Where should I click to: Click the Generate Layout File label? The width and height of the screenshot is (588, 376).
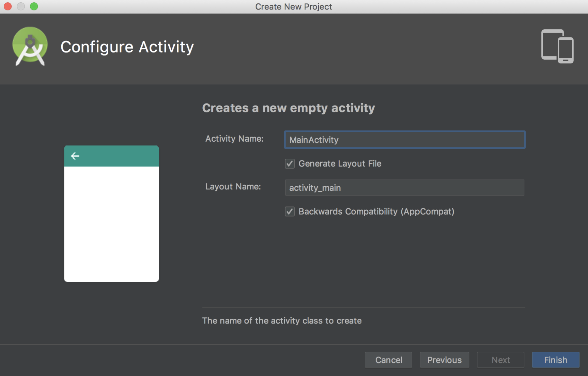pyautogui.click(x=340, y=164)
